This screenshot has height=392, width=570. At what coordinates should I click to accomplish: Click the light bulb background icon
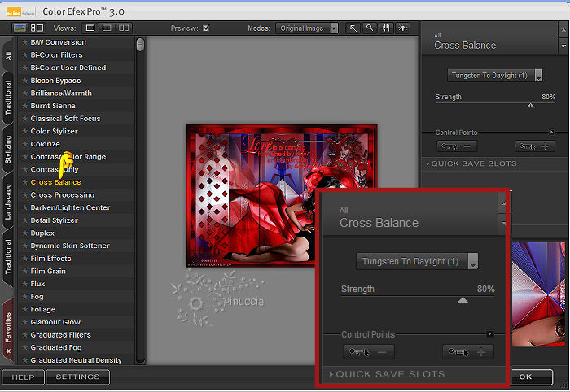pyautogui.click(x=403, y=28)
